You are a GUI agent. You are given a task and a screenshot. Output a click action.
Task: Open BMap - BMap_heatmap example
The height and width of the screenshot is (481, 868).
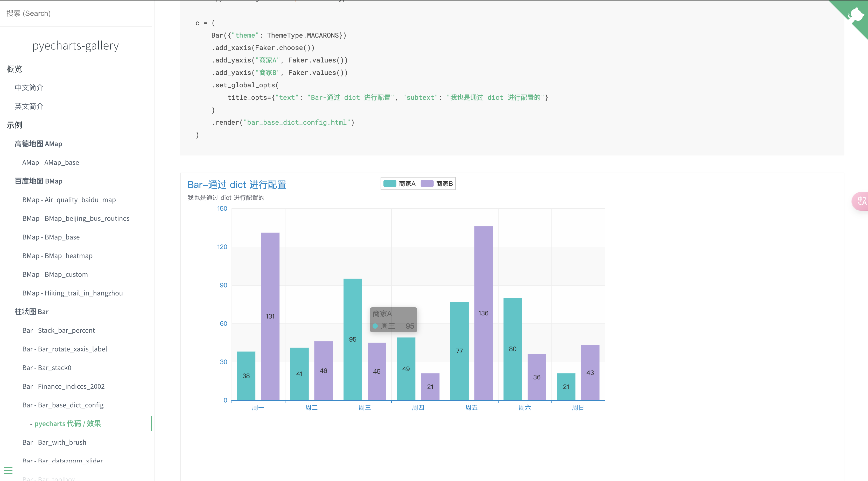pyautogui.click(x=57, y=256)
